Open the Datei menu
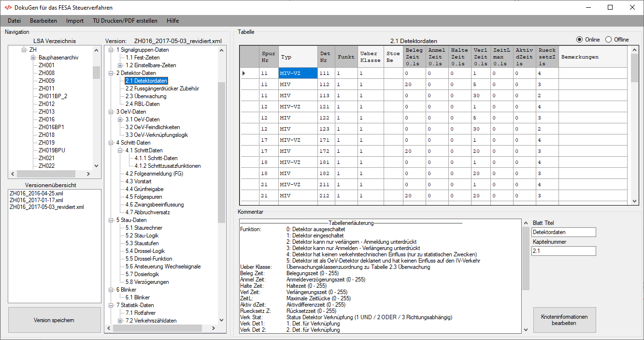Image resolution: width=644 pixels, height=340 pixels. tap(14, 21)
